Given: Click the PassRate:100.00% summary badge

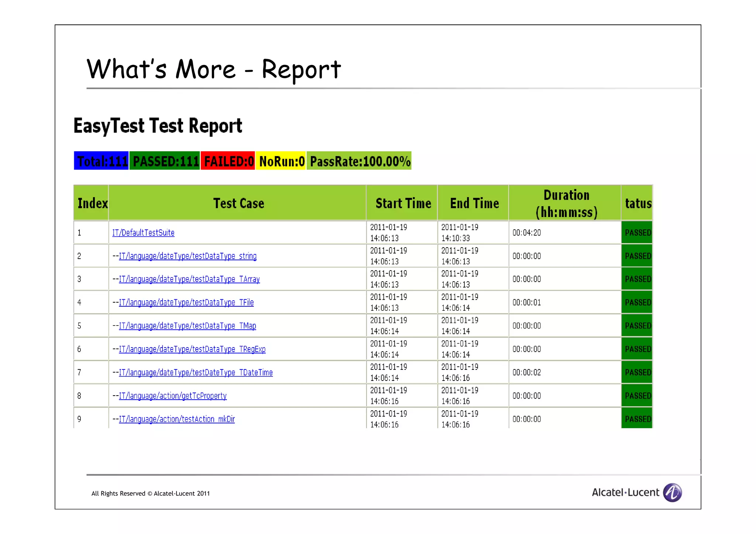Looking at the screenshot, I should (x=359, y=161).
